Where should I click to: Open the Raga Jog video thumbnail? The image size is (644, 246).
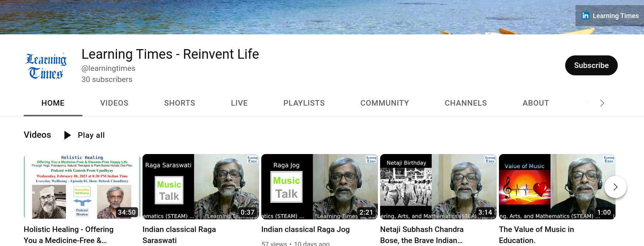point(319,187)
